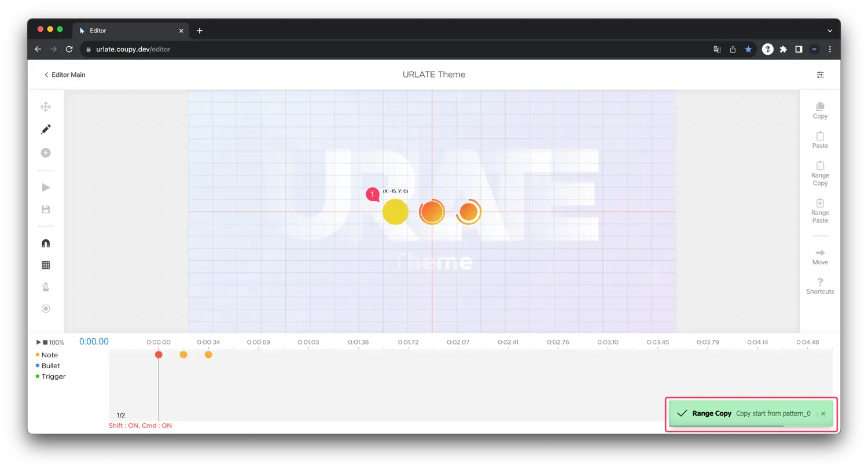868x470 pixels.
Task: Toggle the grid display icon
Action: [x=46, y=265]
